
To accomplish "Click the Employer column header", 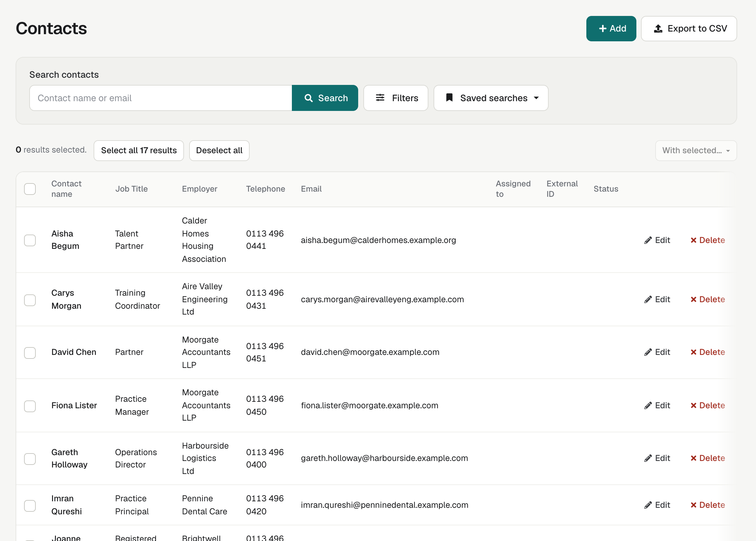I will [x=200, y=189].
